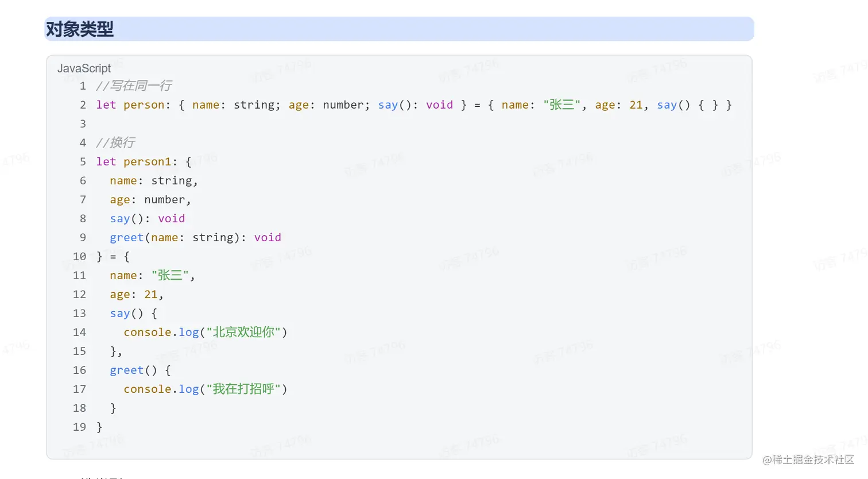Click the closing brace on line 10
Viewport: 868px width, 479px height.
(99, 256)
